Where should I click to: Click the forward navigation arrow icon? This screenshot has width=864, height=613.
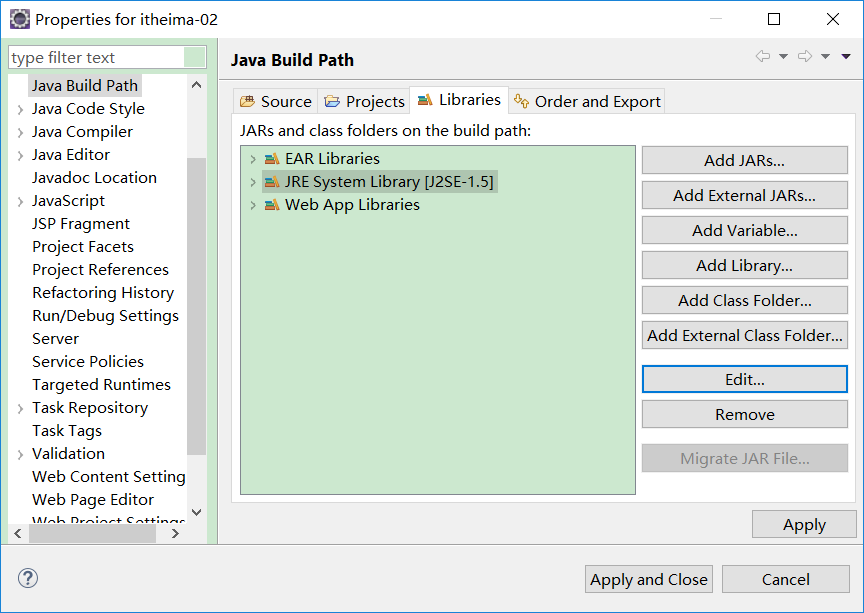pyautogui.click(x=805, y=57)
